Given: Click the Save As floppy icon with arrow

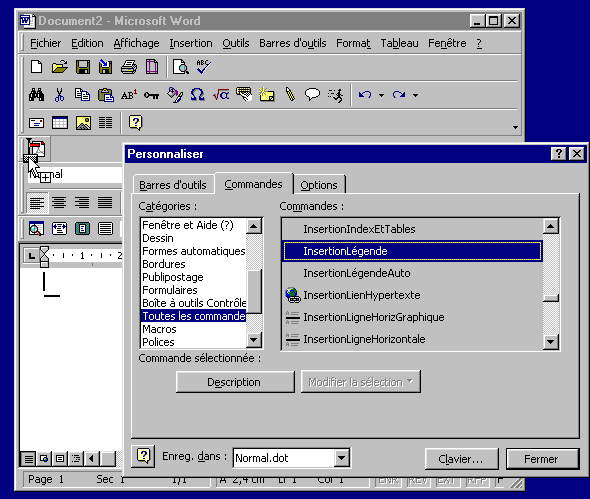Looking at the screenshot, I should (105, 67).
